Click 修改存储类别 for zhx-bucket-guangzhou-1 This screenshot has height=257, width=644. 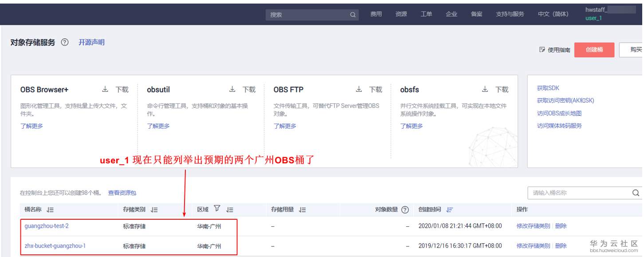(x=533, y=246)
